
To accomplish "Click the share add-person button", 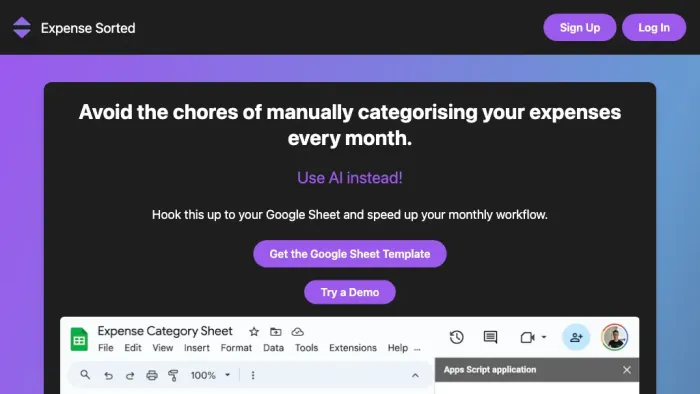I will coord(576,337).
